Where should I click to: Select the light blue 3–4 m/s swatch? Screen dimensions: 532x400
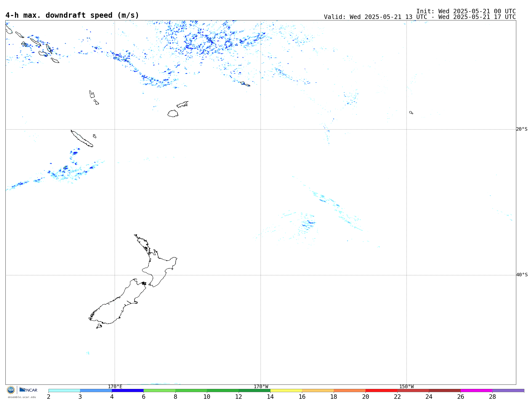(96, 390)
